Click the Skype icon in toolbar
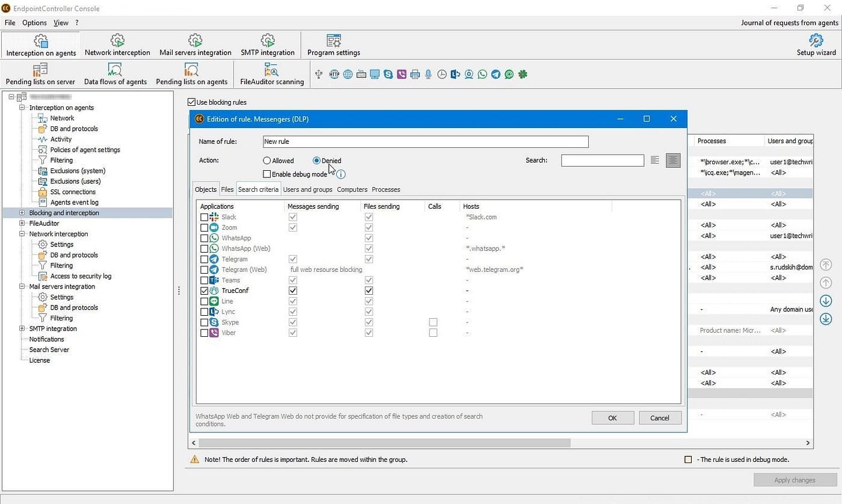The image size is (842, 504). pyautogui.click(x=388, y=75)
